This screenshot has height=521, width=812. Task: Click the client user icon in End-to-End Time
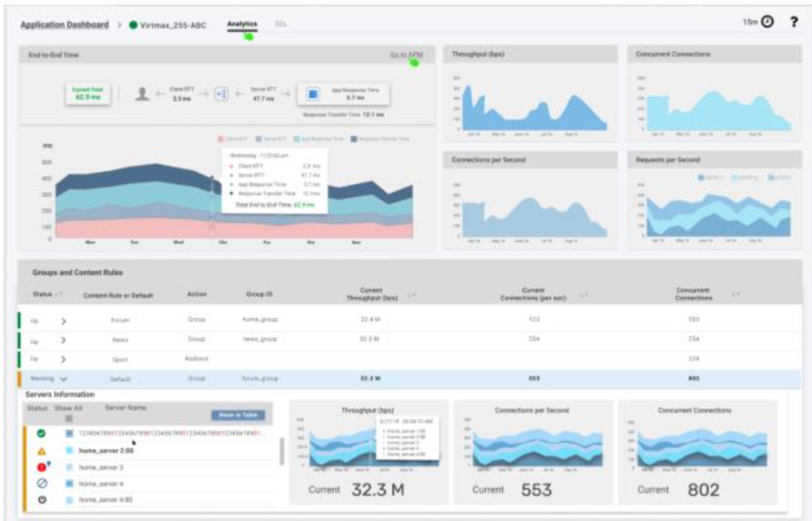(142, 93)
